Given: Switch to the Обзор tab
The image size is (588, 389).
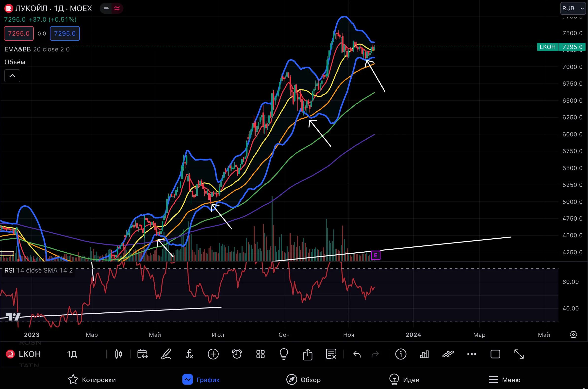Looking at the screenshot, I should (x=303, y=380).
